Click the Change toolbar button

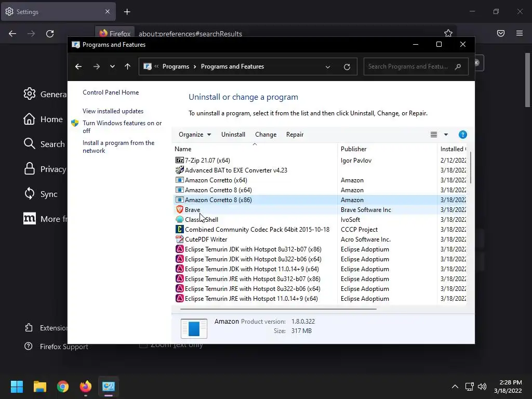click(x=265, y=135)
